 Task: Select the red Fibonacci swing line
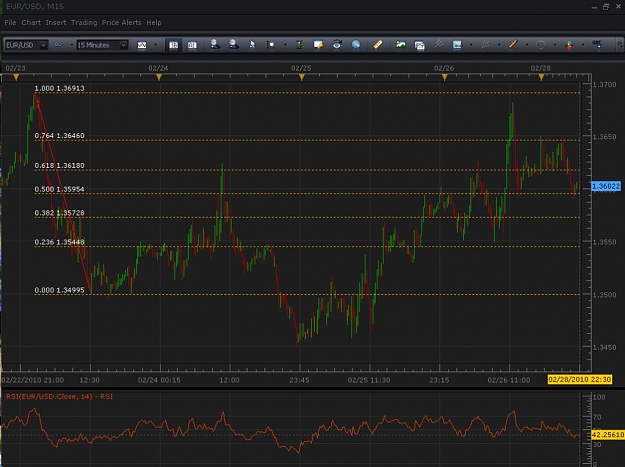point(63,193)
